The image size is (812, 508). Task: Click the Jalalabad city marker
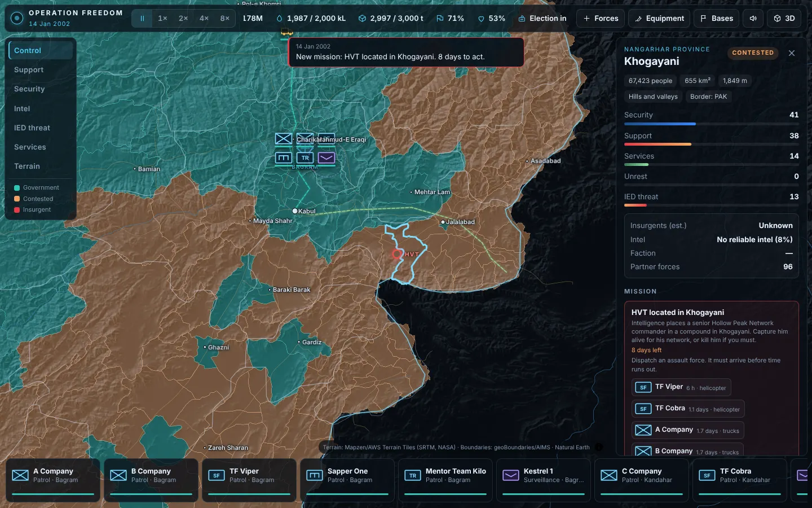point(443,222)
